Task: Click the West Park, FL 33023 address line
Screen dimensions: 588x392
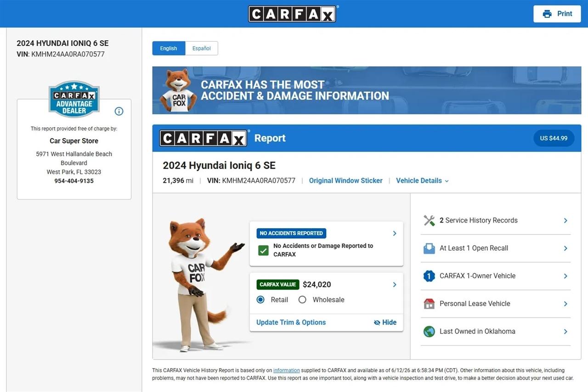Action: coord(74,172)
